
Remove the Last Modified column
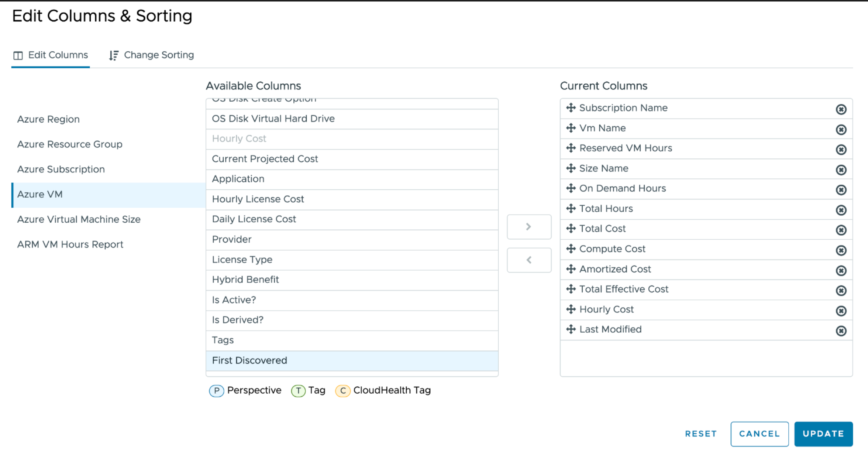coord(841,331)
